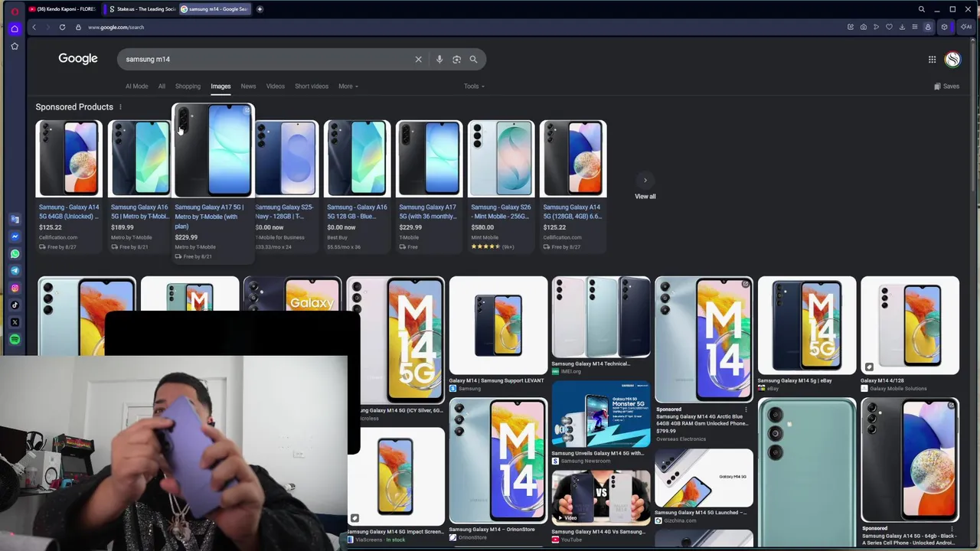Open the Google account avatar
The image size is (980, 551).
952,60
